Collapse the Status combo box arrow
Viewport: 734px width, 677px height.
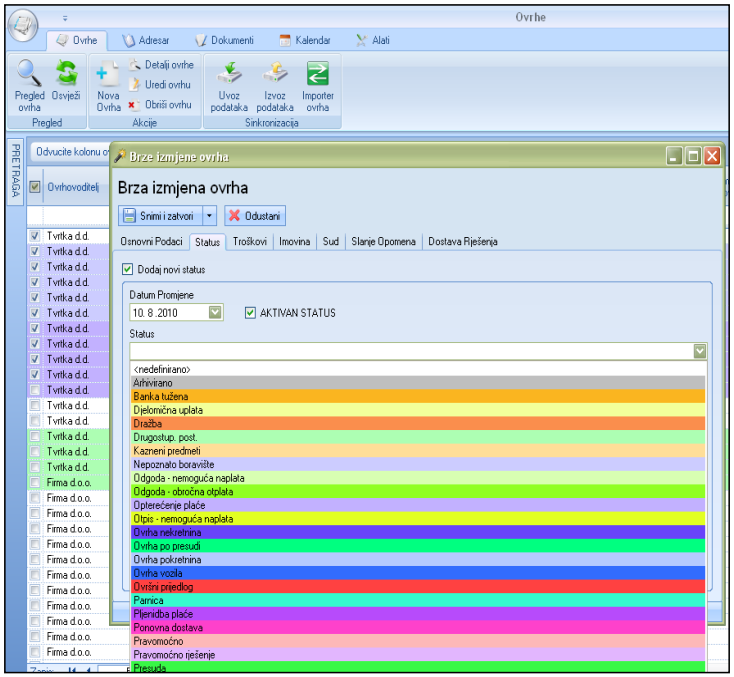pos(700,351)
